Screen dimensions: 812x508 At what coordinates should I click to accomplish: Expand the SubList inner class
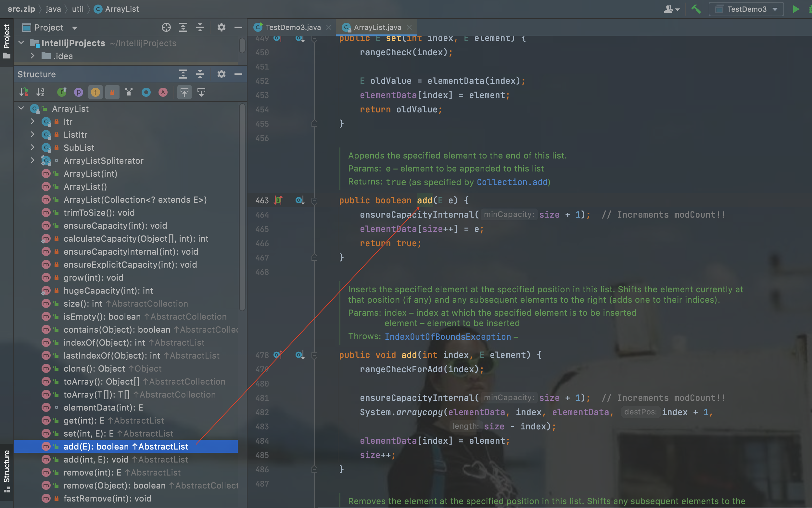[32, 147]
